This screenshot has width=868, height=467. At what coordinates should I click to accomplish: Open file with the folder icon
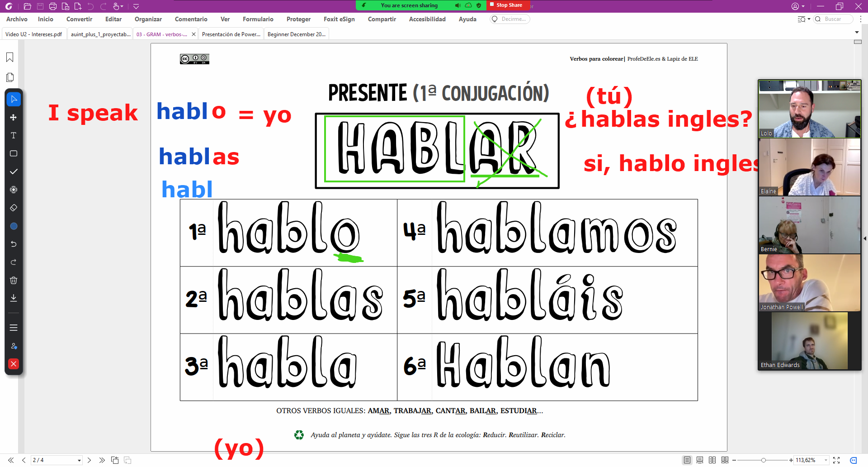click(27, 6)
